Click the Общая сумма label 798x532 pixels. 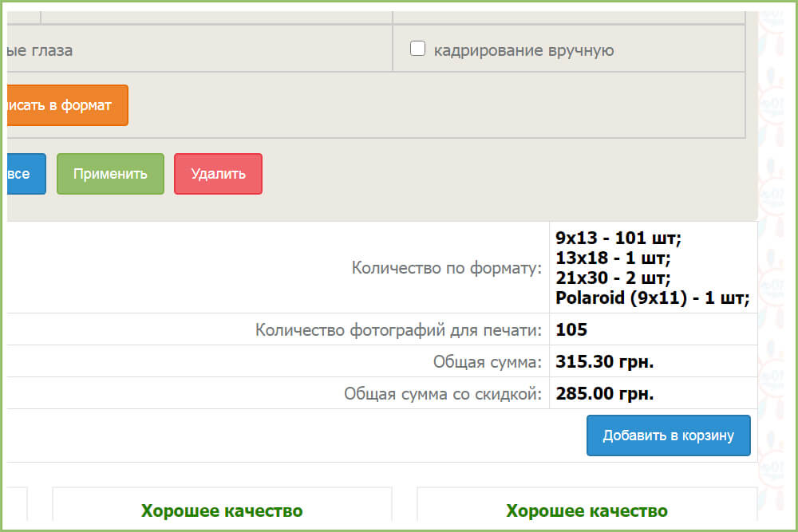pos(488,361)
